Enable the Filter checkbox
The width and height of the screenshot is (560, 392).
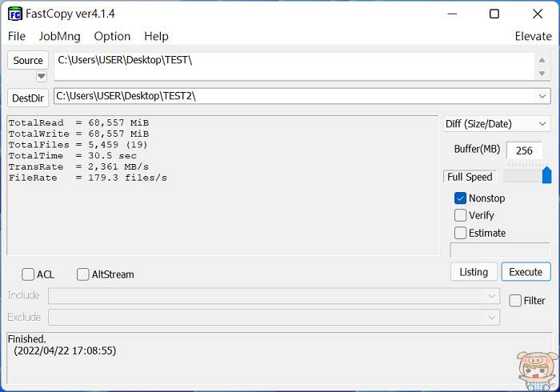[x=515, y=301]
